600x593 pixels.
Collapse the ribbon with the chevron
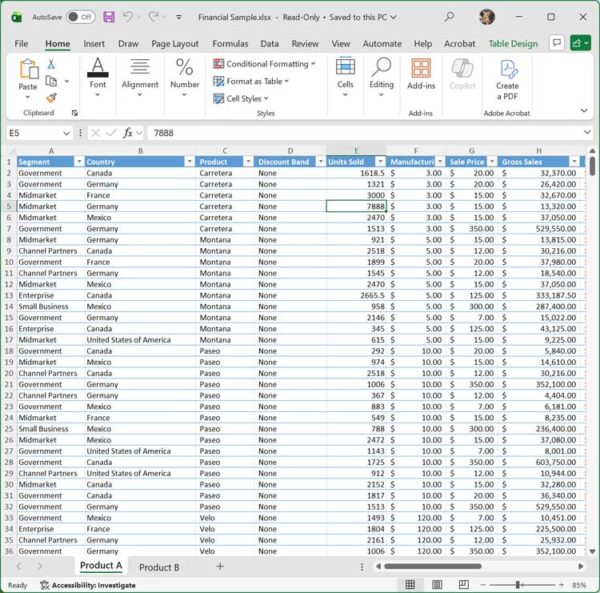(x=584, y=110)
